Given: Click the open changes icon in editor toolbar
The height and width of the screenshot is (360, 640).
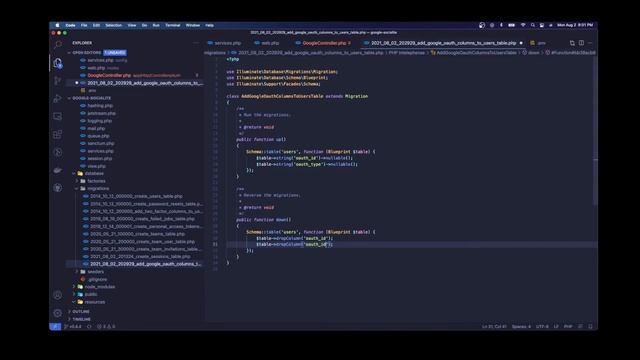Looking at the screenshot, I should [x=572, y=43].
